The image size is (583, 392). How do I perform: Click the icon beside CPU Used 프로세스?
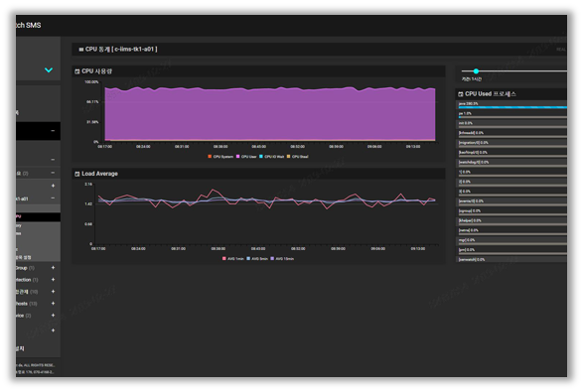click(x=461, y=94)
